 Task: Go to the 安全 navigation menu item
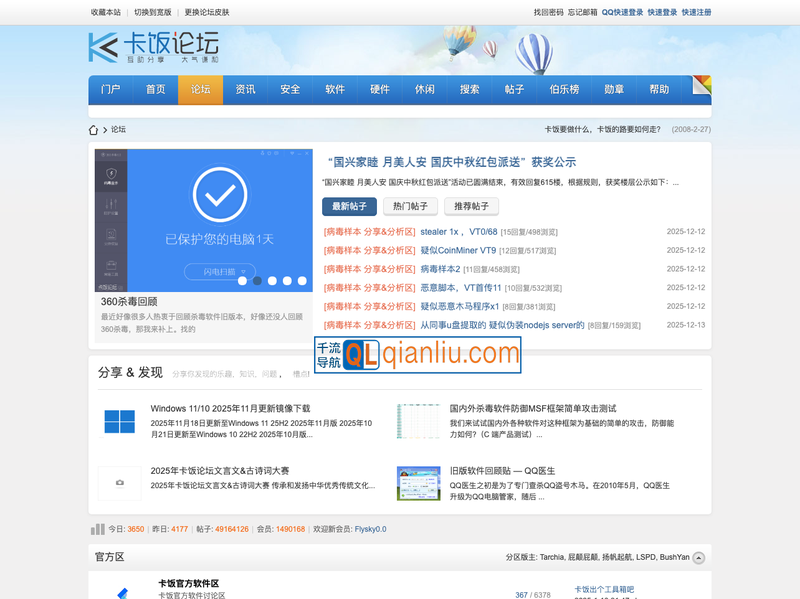pos(290,89)
